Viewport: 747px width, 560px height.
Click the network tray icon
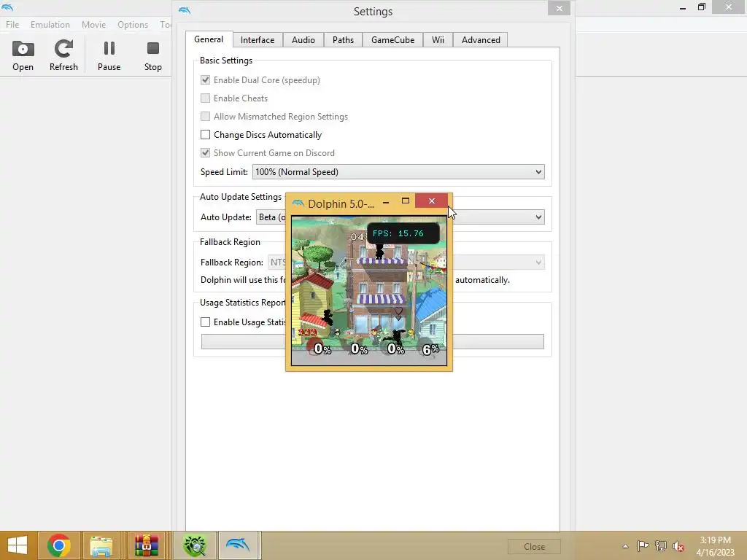pyautogui.click(x=661, y=545)
